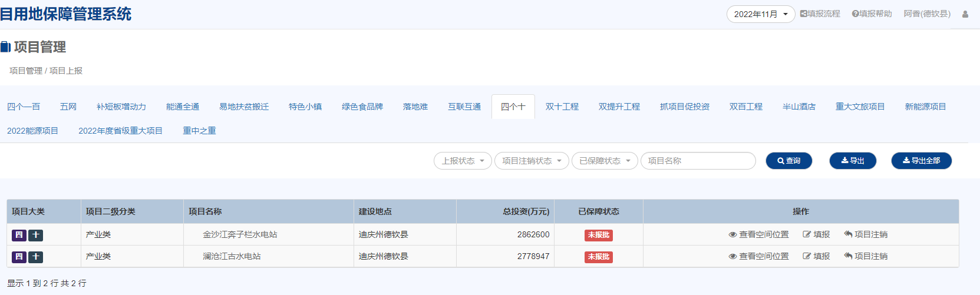Open the 上报状态 filter dropdown
Viewport: 980px width, 295px height.
point(463,161)
